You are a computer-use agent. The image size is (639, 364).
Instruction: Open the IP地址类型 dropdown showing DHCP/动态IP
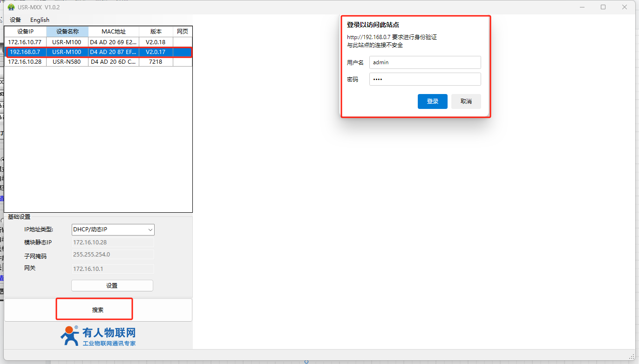pos(113,229)
